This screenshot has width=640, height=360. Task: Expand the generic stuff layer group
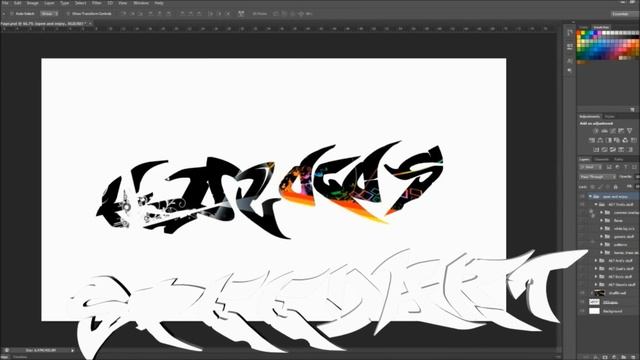(601, 236)
